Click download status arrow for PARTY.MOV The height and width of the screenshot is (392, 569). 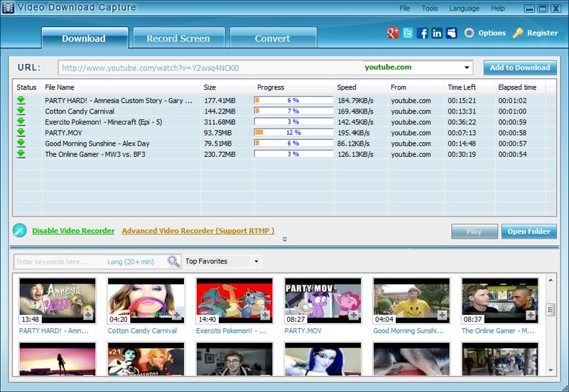21,132
